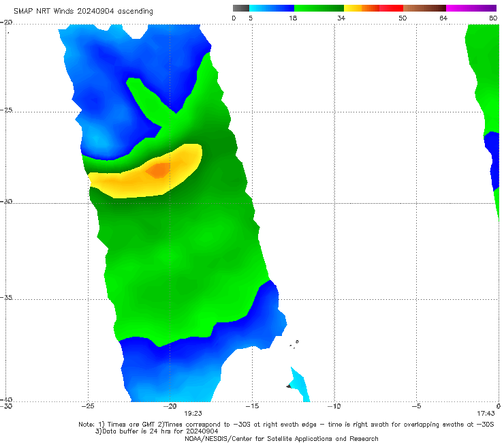Click the latitude axis label '-35'
Image resolution: width=504 pixels, height=443 pixels.
pyautogui.click(x=6, y=298)
